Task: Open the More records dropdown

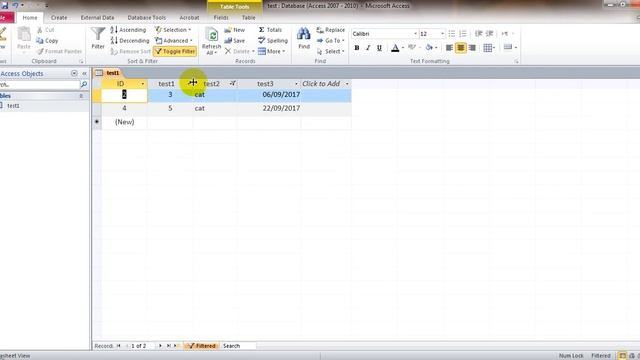Action: point(272,51)
